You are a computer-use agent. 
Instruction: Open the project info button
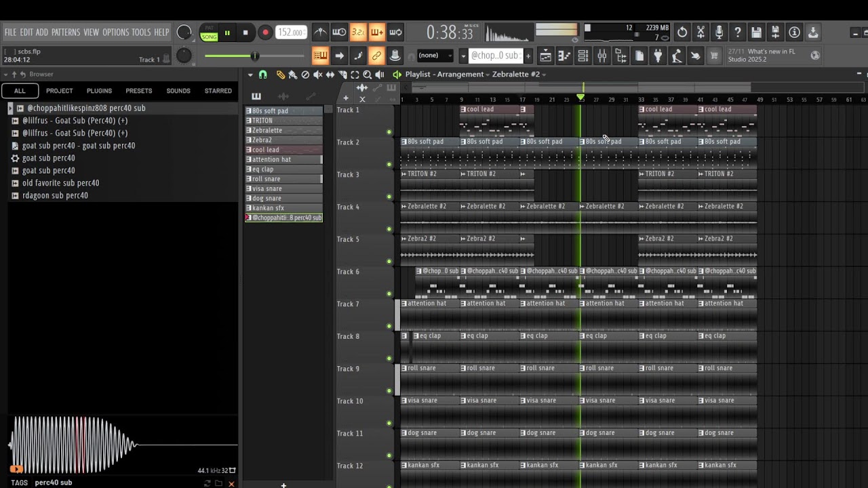click(794, 32)
